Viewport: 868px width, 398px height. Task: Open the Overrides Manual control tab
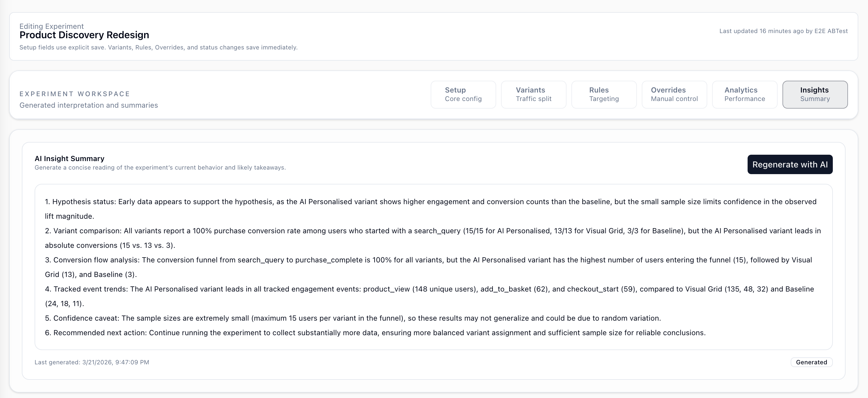click(x=674, y=94)
